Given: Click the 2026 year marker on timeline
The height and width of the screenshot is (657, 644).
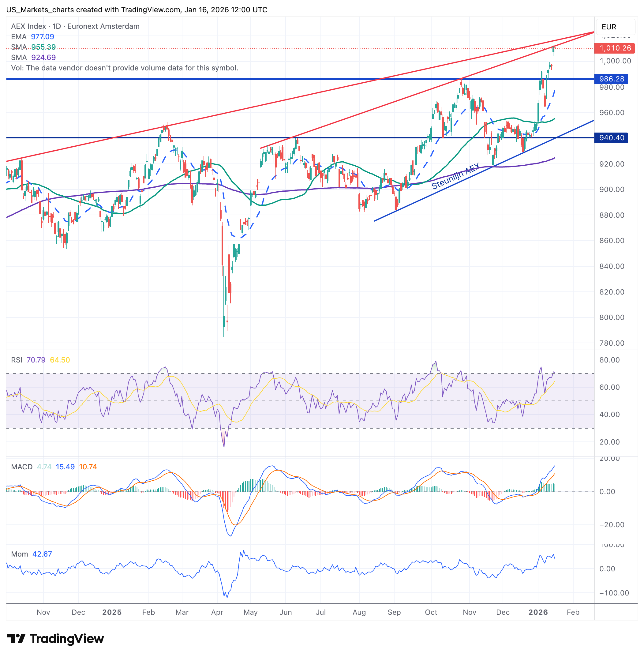Looking at the screenshot, I should [538, 612].
